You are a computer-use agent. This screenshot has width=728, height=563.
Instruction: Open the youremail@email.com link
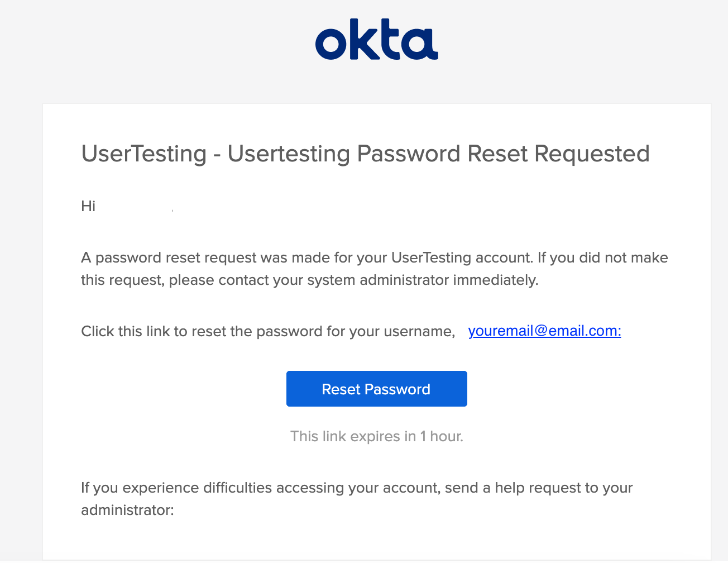(x=544, y=331)
